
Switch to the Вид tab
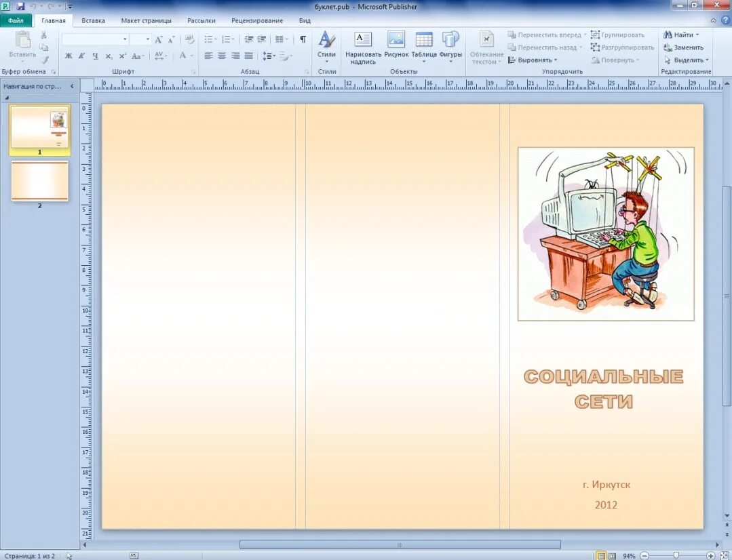coord(305,20)
